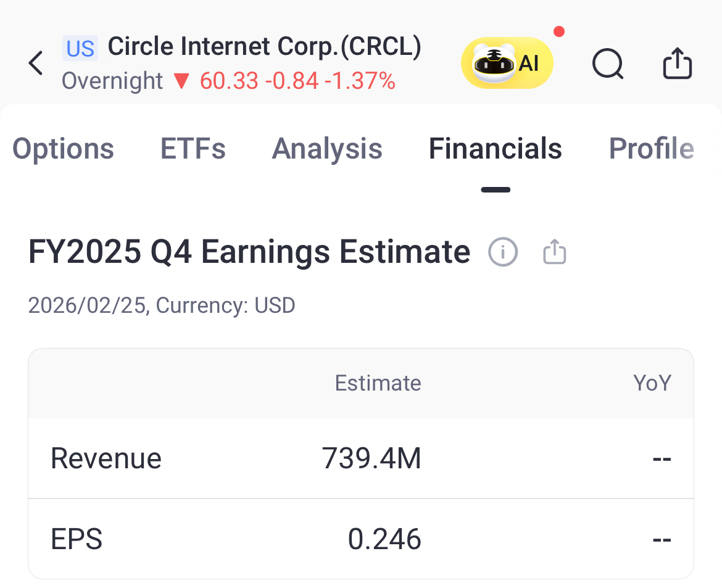Tap the red down triangle price indicator
This screenshot has height=588, width=722.
point(181,81)
